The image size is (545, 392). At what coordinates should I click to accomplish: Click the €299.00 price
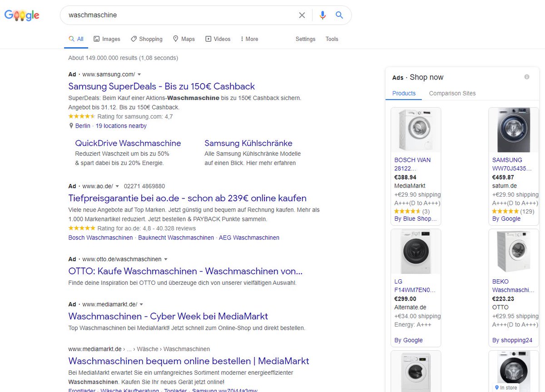[x=405, y=299]
